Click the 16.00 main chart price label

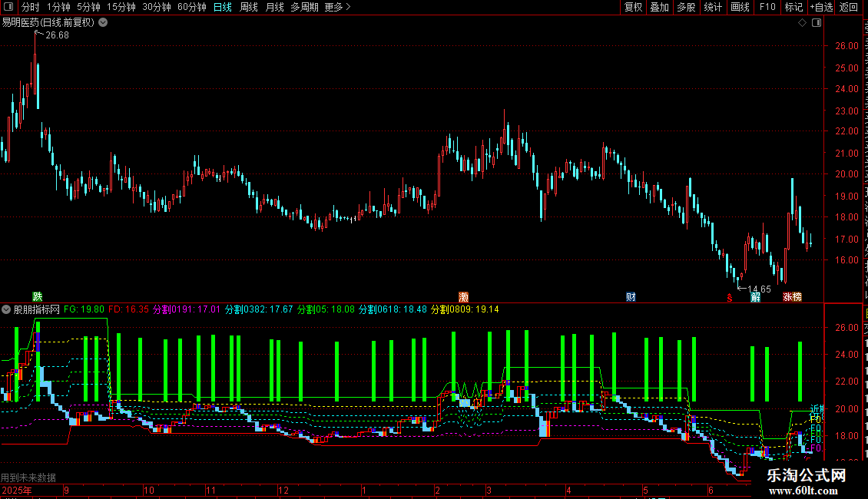click(x=847, y=260)
